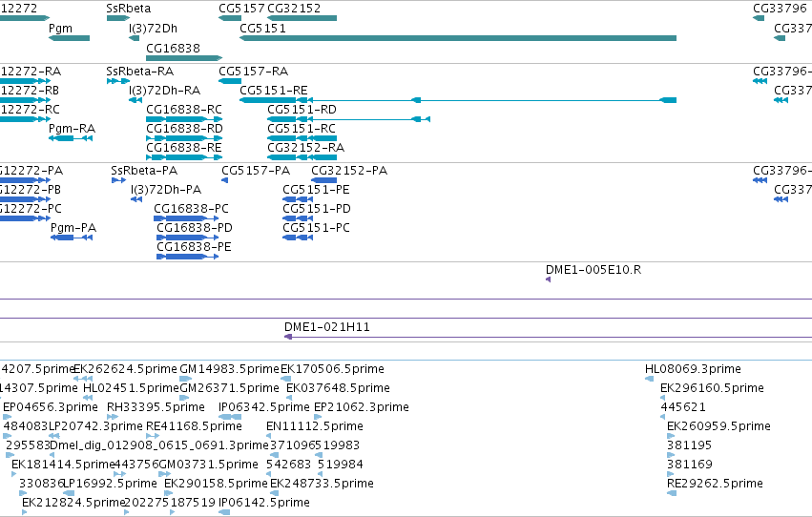
Task: Click EST EN11112.5prime
Action: pyautogui.click(x=315, y=426)
